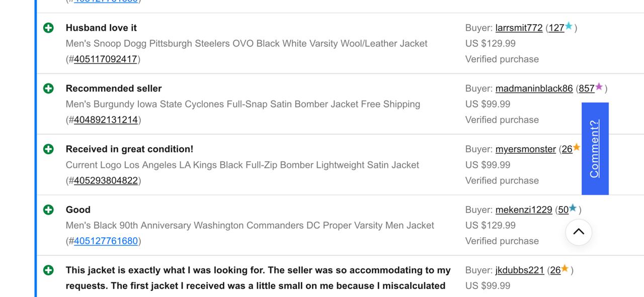The height and width of the screenshot is (297, 644).
Task: View mekenzi1229's feedback count of 50
Action: [x=562, y=210]
